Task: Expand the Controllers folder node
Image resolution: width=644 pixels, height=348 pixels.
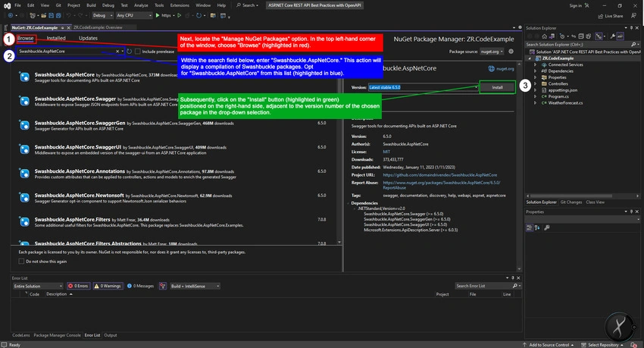Action: coord(535,84)
